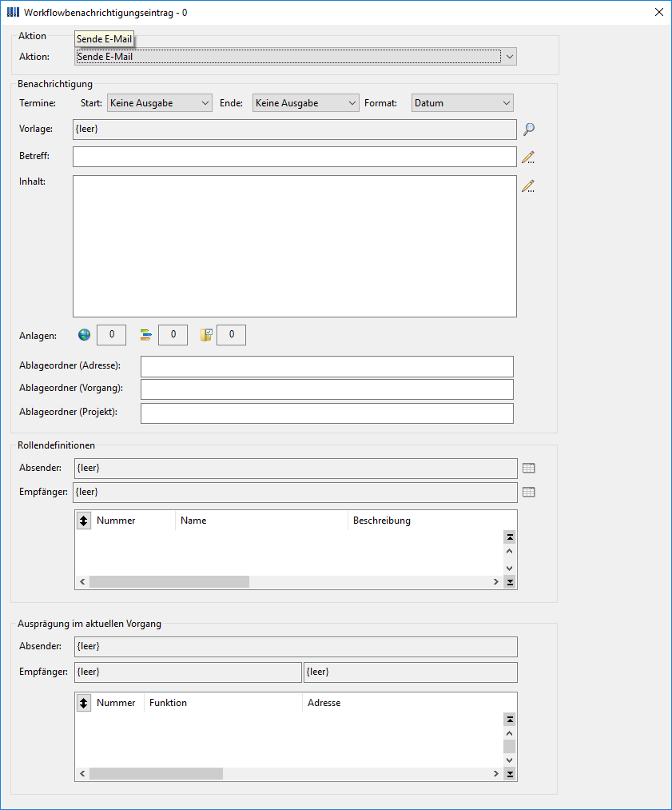672x810 pixels.
Task: Click sort arrows icon in Rollendefinitionen table header
Action: point(84,521)
